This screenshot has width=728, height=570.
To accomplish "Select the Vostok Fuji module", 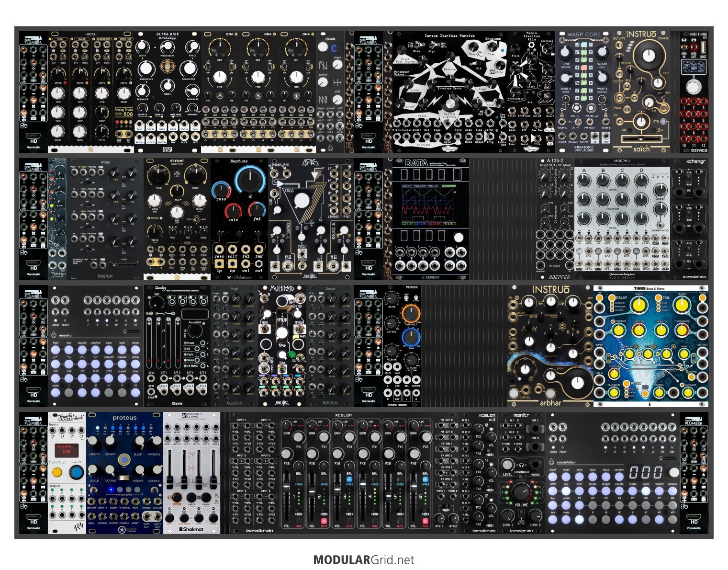I will click(x=235, y=346).
